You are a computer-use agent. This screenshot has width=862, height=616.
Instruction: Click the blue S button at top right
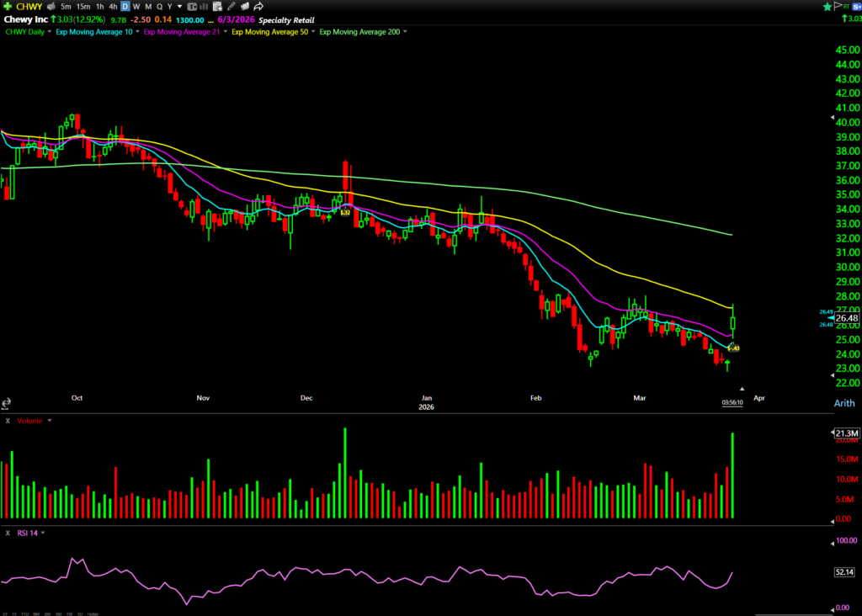[855, 7]
